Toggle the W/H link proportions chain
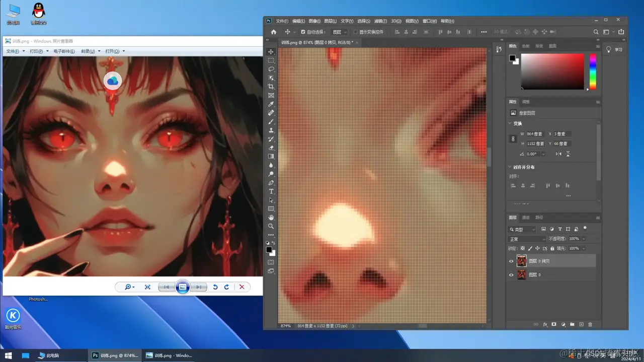Viewport: 644px width, 362px height. [x=513, y=139]
